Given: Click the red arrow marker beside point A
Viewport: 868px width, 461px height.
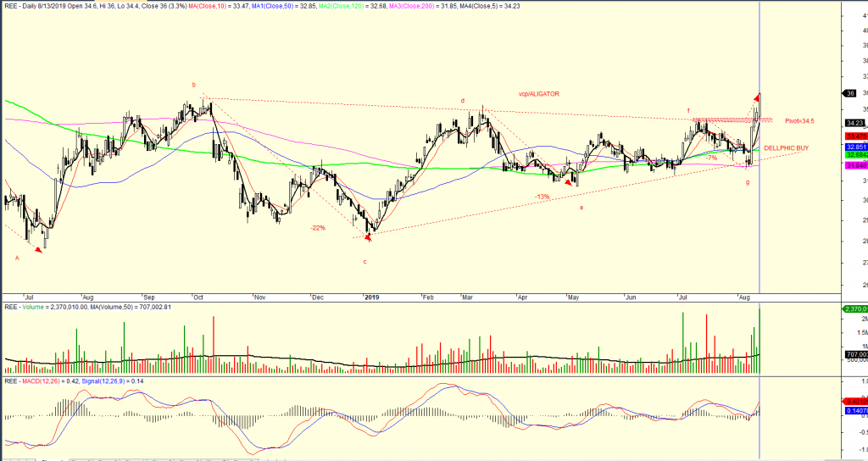Looking at the screenshot, I should pyautogui.click(x=37, y=249).
